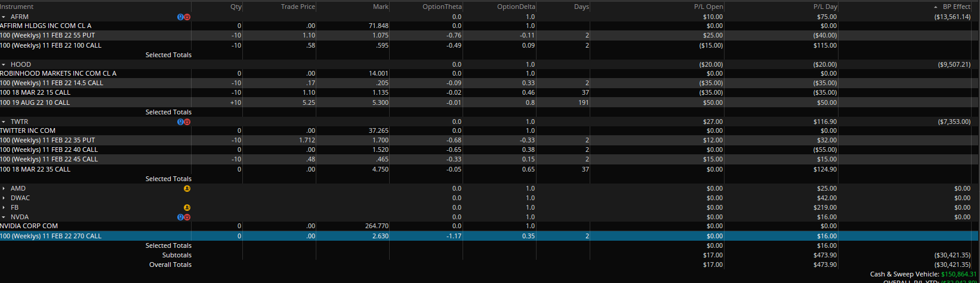The height and width of the screenshot is (283, 980).
Task: Click the NVDA symbol label
Action: click(20, 217)
